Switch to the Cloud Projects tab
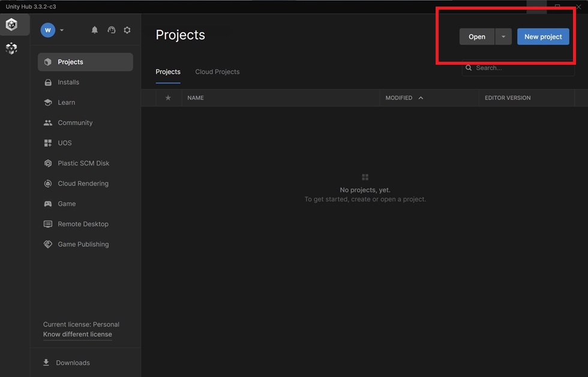 (217, 71)
